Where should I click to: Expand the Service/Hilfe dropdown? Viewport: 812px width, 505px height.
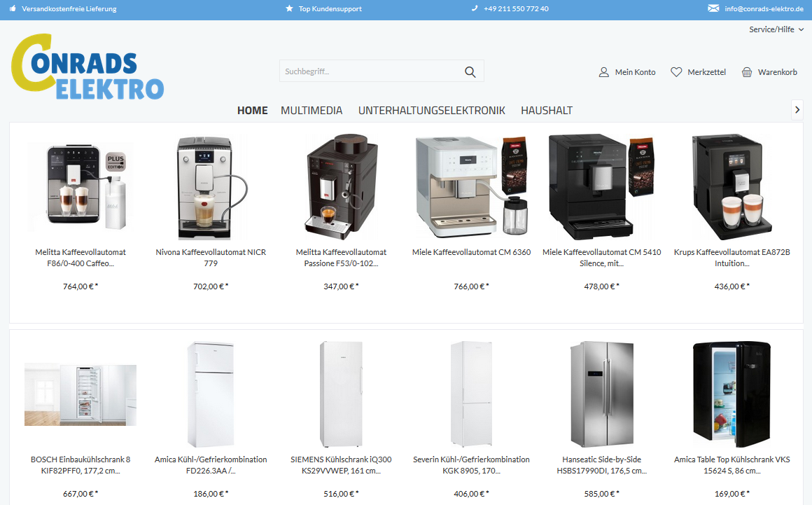[776, 29]
